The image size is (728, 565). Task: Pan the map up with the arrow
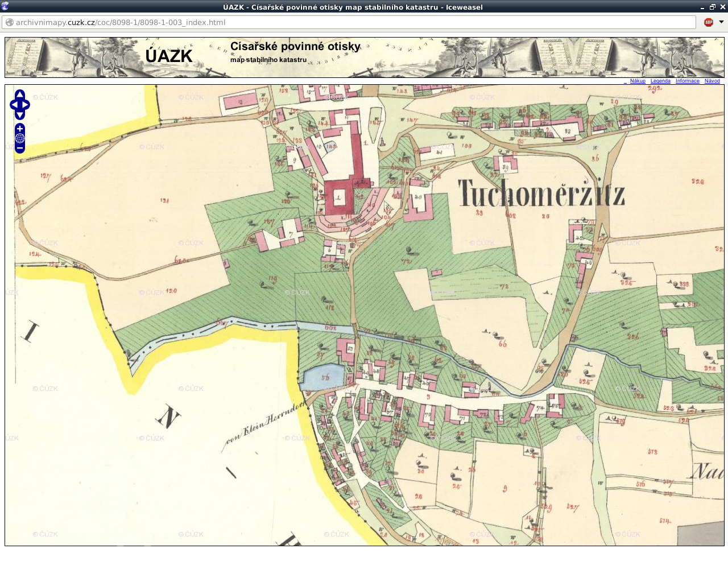pyautogui.click(x=20, y=94)
